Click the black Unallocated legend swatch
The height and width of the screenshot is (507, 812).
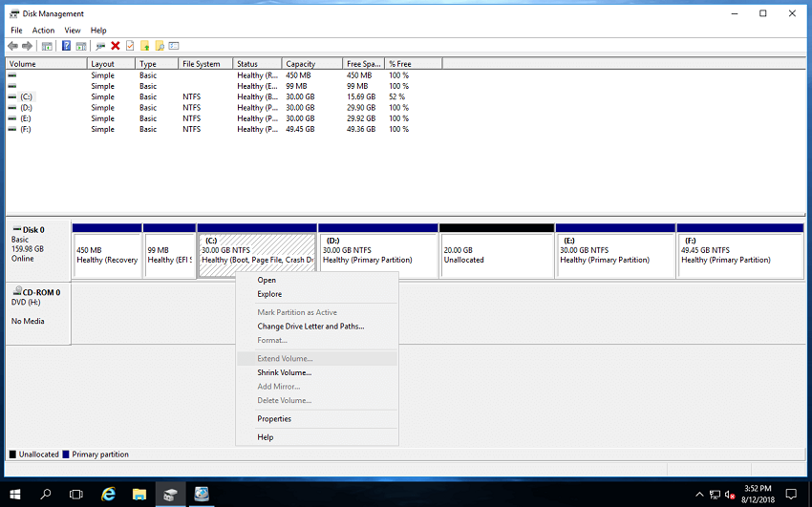(x=13, y=454)
